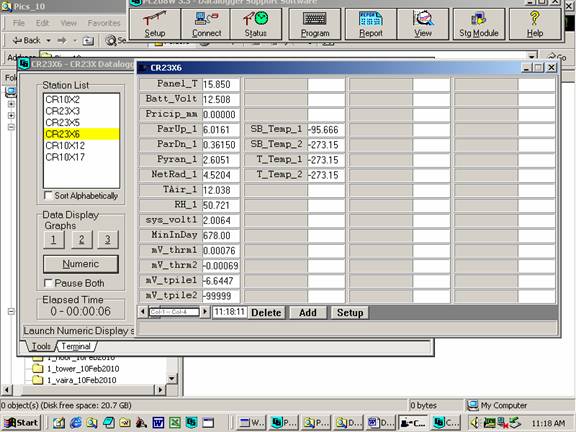Select station CR23X3 in Station List

[82, 111]
